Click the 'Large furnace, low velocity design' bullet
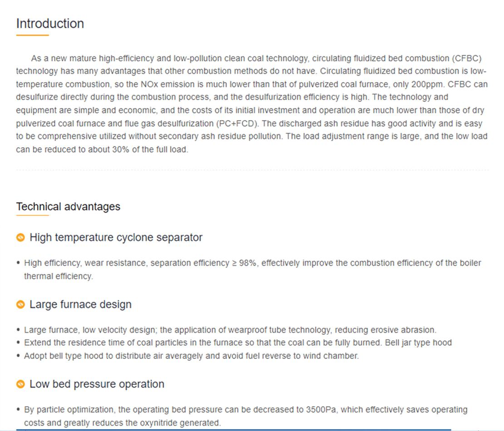Image resolution: width=504 pixels, height=431 pixels. click(230, 330)
